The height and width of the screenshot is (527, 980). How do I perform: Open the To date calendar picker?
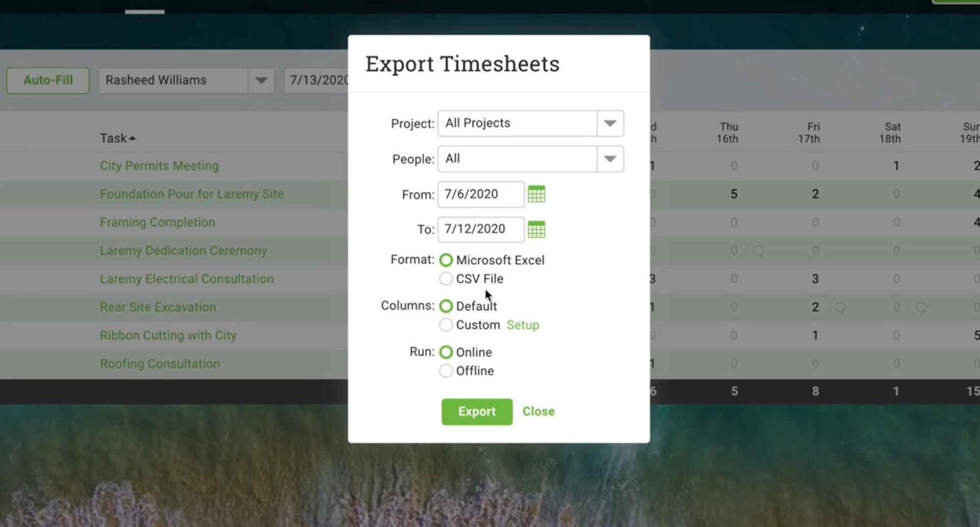[537, 229]
